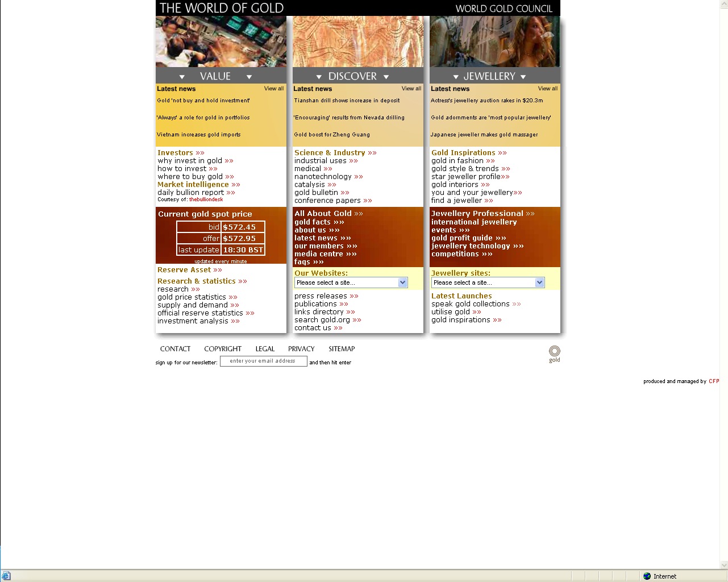The image size is (728, 582).
Task: Click the red arrows after Investors
Action: [200, 153]
